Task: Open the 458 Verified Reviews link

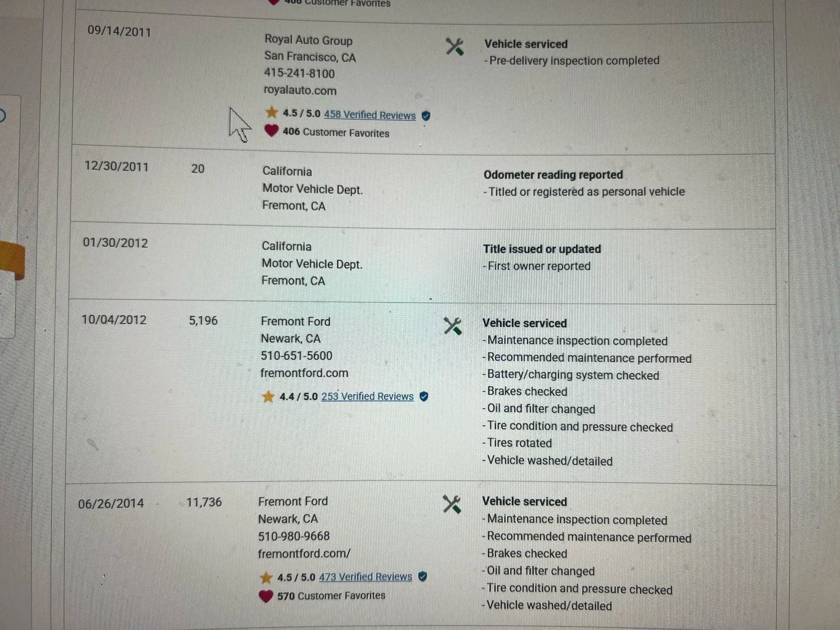Action: pos(370,115)
